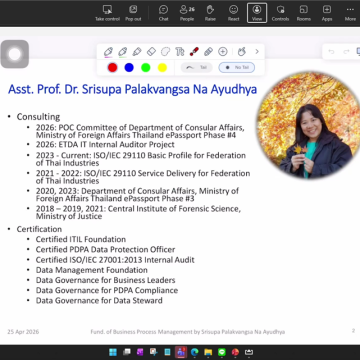Choose the yellow pen color
Viewport: 360px width, 360px height.
162,68
